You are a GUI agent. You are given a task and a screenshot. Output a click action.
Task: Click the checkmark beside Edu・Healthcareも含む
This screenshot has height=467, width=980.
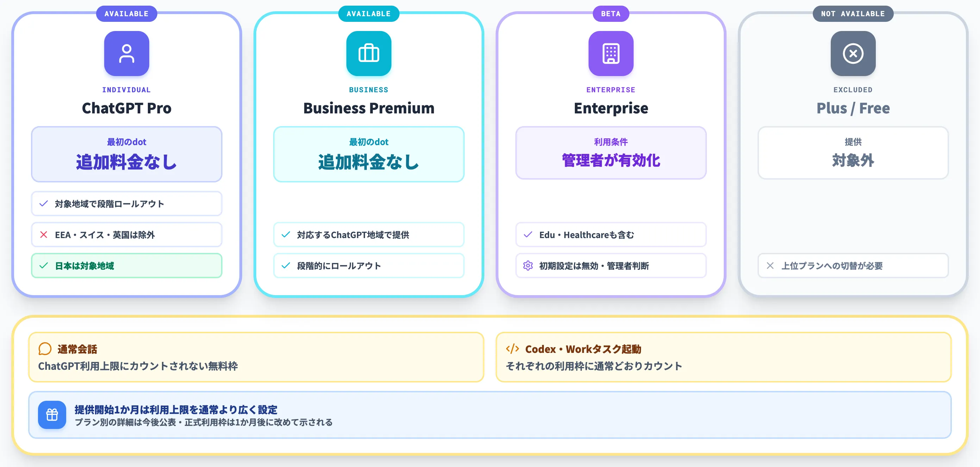click(x=528, y=235)
